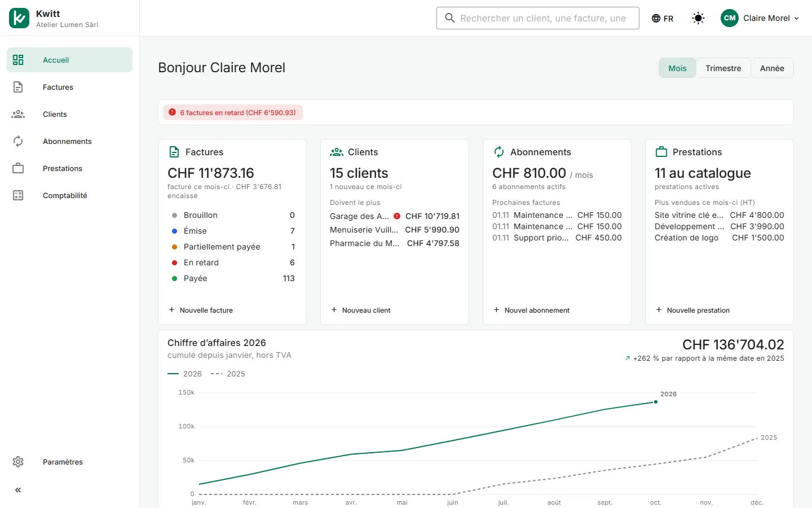Open Prestations sidebar briefcase icon

18,168
